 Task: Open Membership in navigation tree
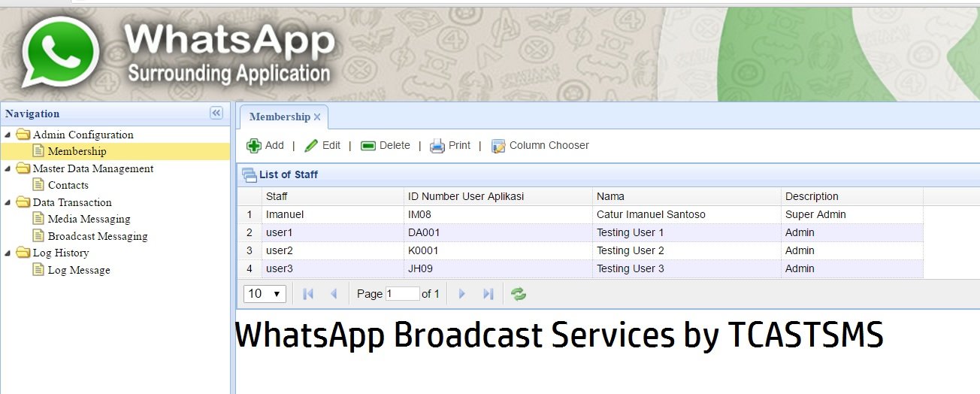77,151
